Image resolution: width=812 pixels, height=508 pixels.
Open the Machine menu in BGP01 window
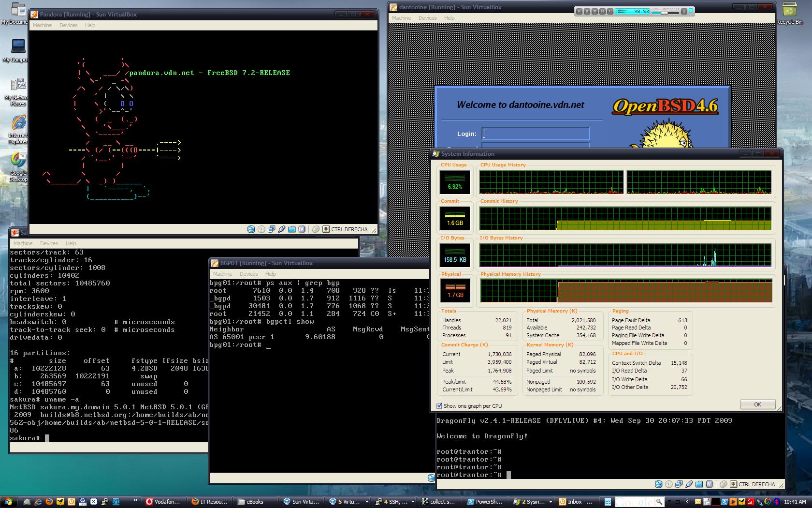222,274
